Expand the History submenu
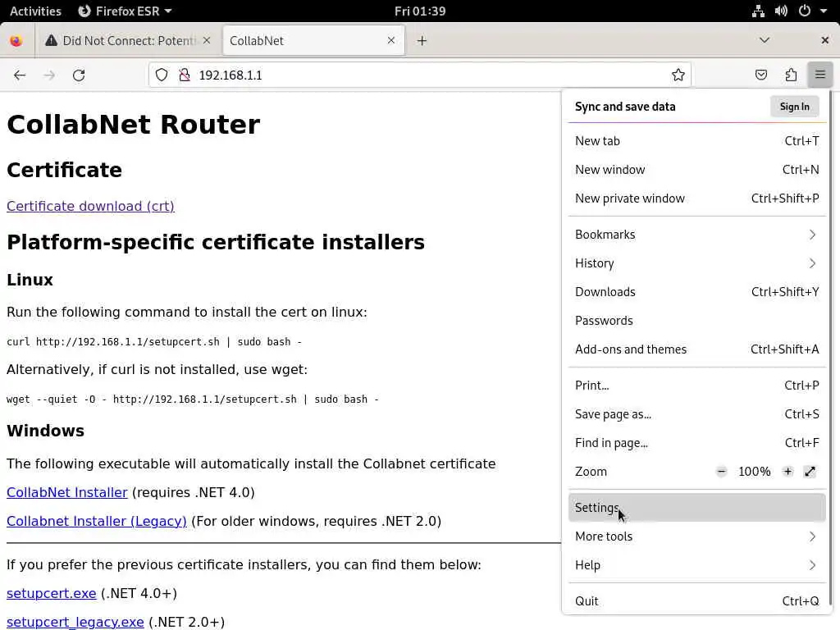Screen dimensions: 840x630 (696, 263)
